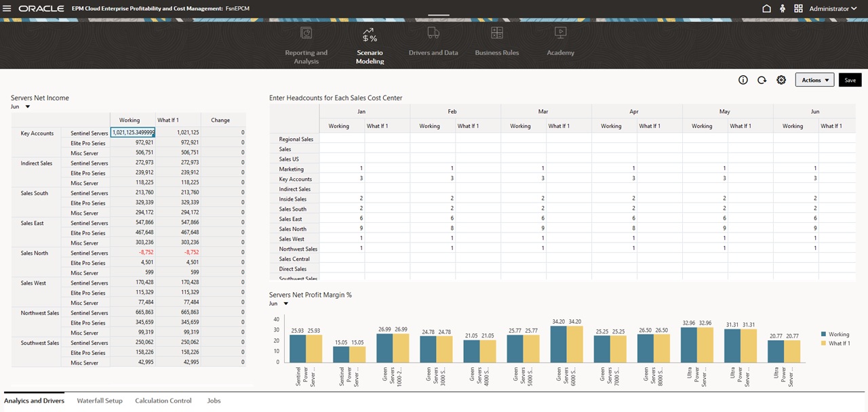
Task: Go Home using the home icon
Action: pos(766,8)
